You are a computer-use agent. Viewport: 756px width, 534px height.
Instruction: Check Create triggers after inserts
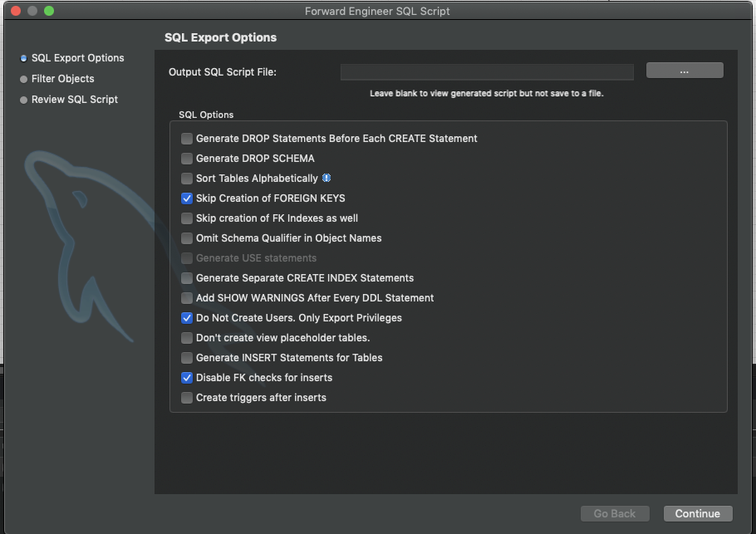tap(187, 398)
